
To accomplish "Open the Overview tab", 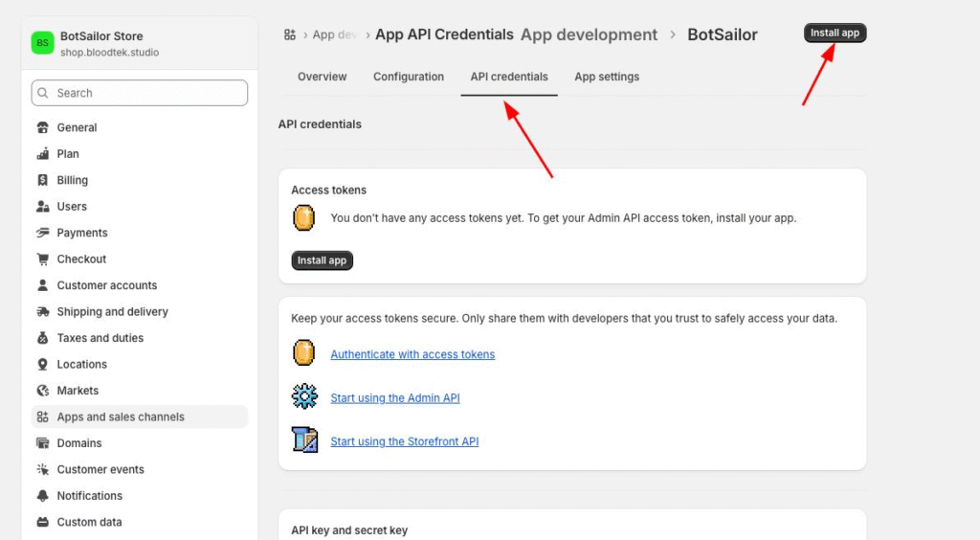I will [322, 77].
